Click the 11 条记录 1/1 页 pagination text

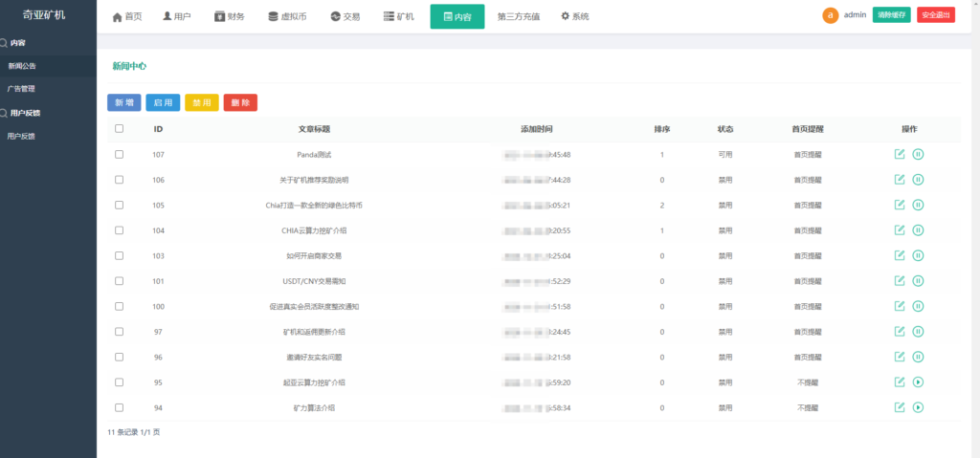coord(134,432)
